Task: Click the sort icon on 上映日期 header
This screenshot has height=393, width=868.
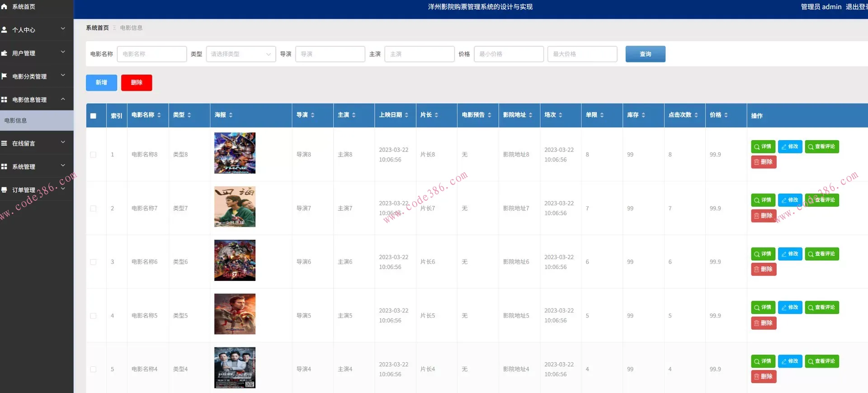Action: [406, 115]
